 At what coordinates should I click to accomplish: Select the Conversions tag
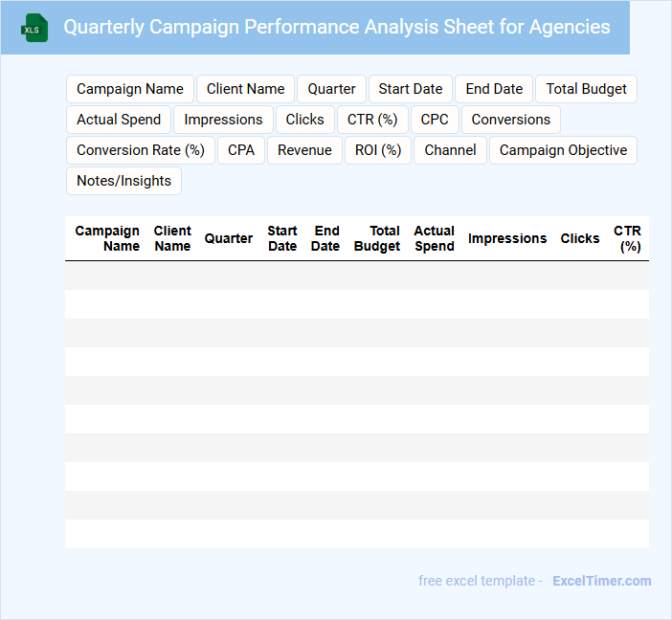(511, 120)
